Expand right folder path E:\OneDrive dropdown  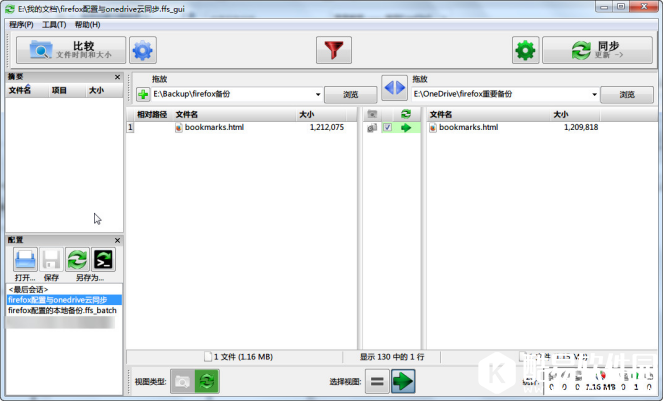(x=594, y=95)
